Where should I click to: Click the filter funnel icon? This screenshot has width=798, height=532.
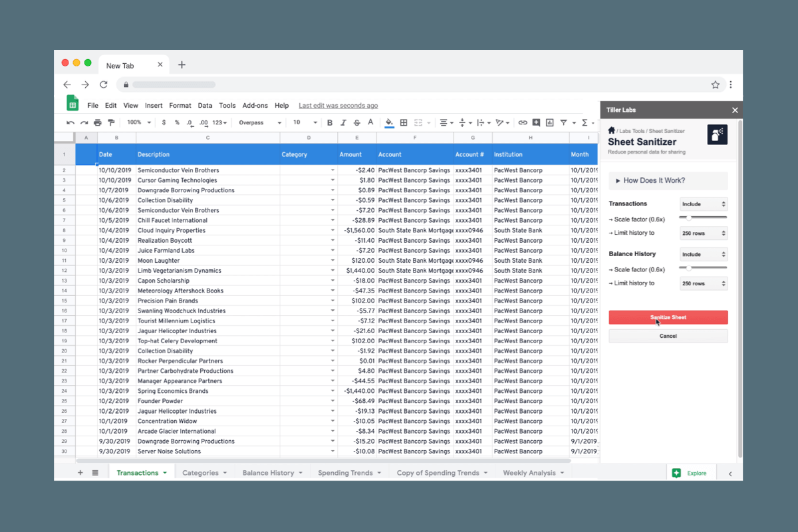click(x=563, y=122)
